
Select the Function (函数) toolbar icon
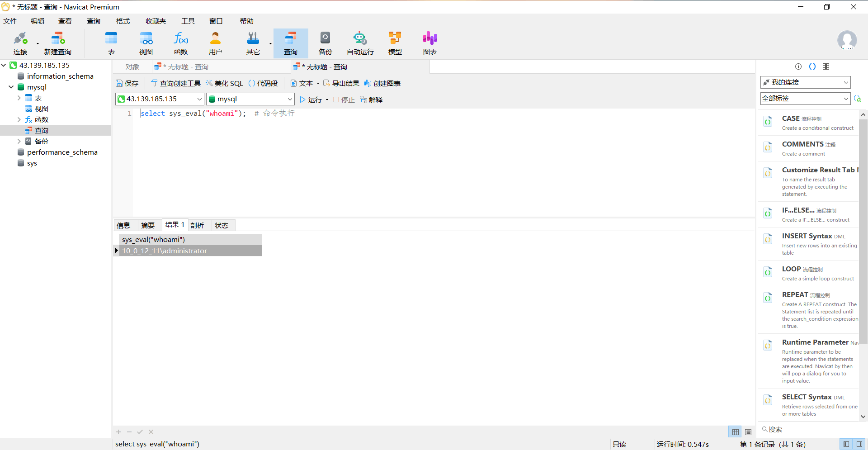181,43
